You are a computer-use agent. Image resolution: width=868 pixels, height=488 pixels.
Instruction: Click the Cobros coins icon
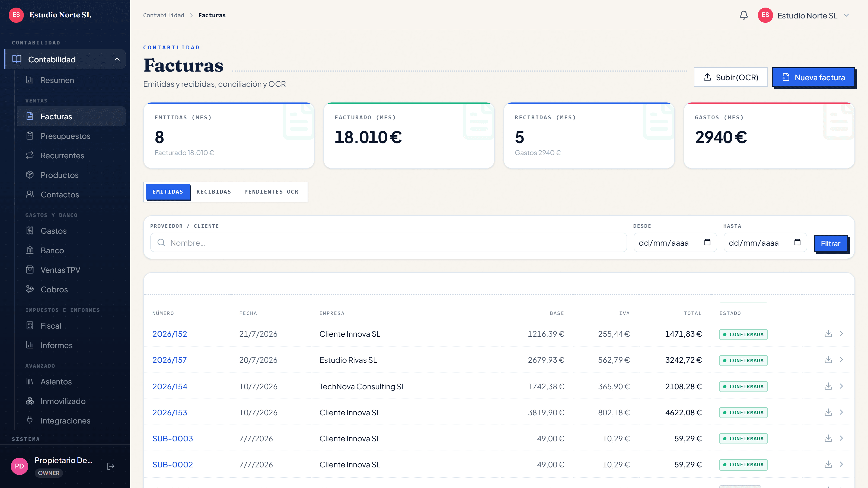click(x=30, y=289)
